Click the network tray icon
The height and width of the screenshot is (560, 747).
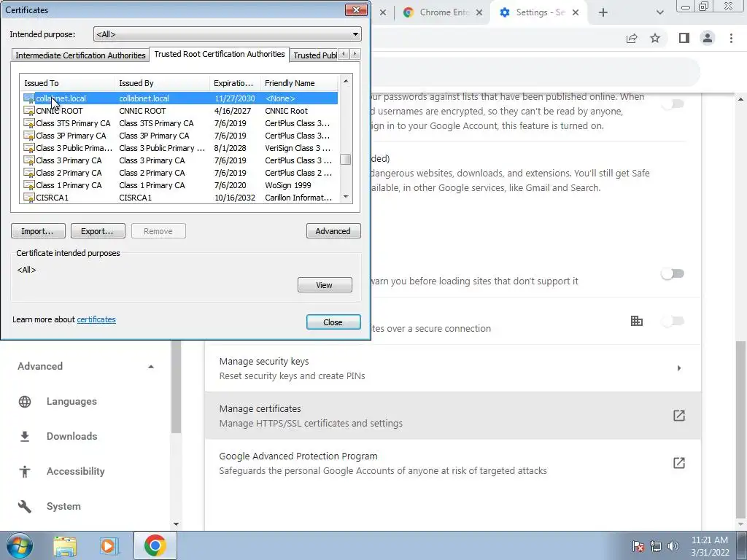point(656,546)
